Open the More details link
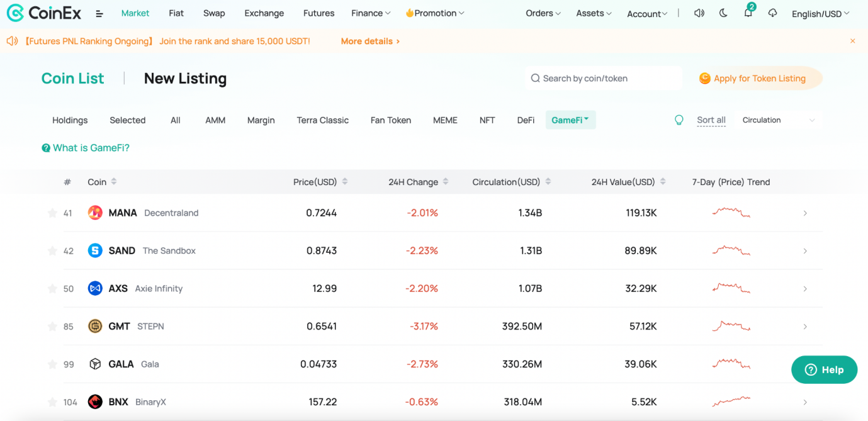 (x=370, y=42)
